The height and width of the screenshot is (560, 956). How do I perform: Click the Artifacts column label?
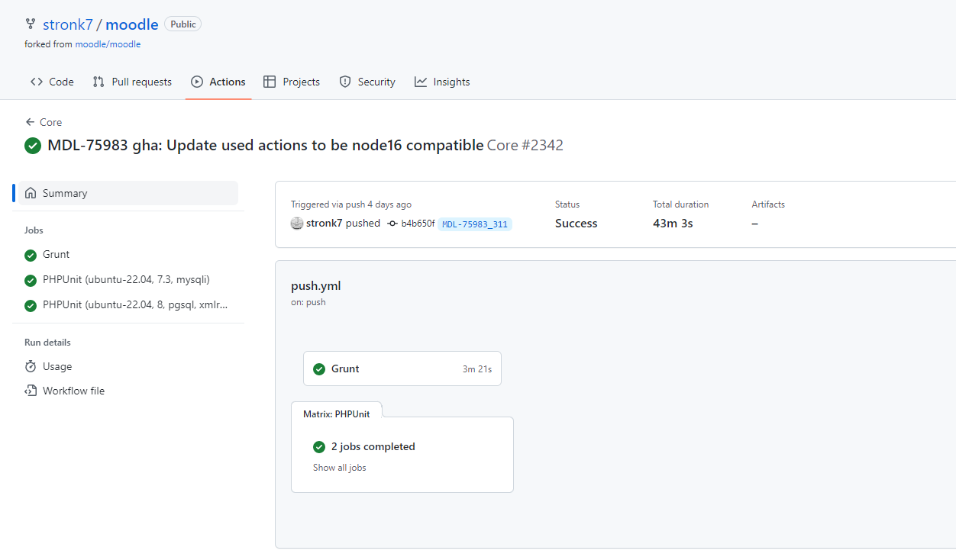(x=768, y=204)
